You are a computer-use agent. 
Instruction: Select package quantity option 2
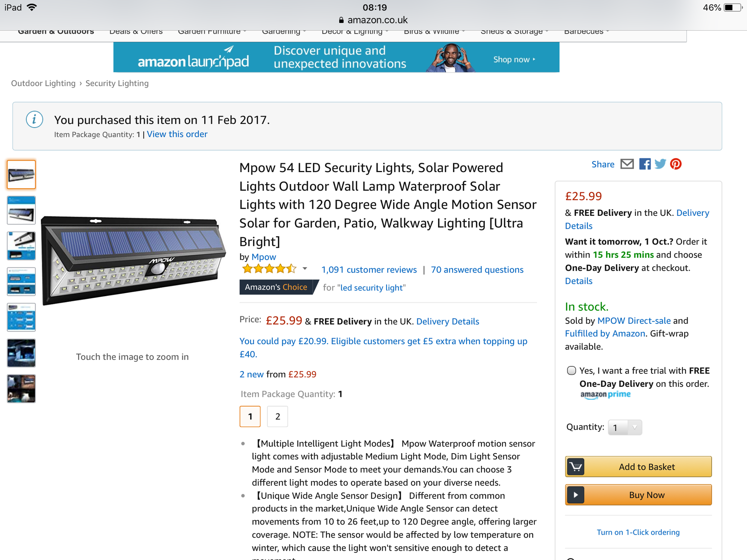coord(278,416)
